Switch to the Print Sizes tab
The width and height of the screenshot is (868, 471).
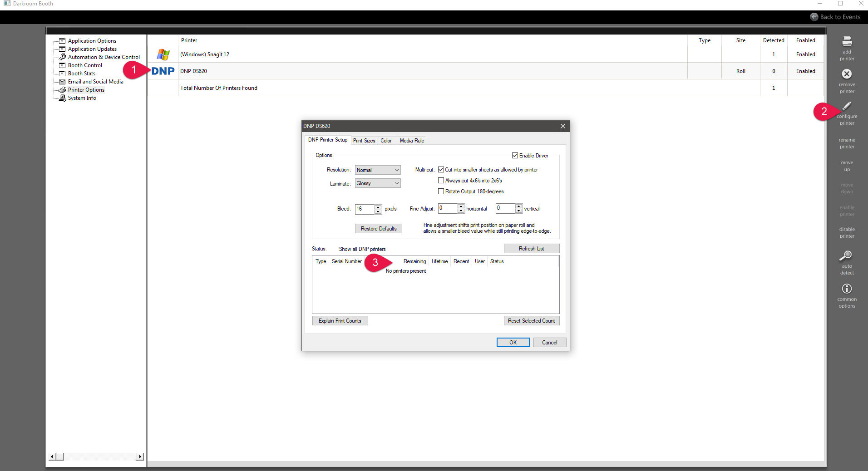tap(364, 141)
